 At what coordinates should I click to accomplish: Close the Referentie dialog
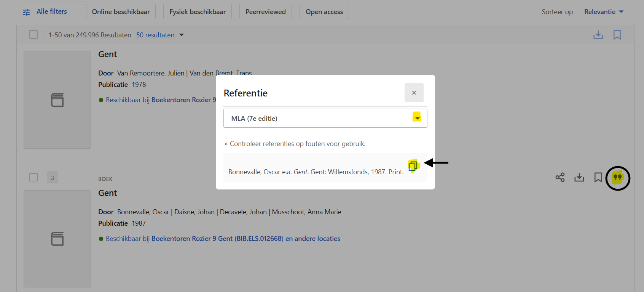pos(414,93)
